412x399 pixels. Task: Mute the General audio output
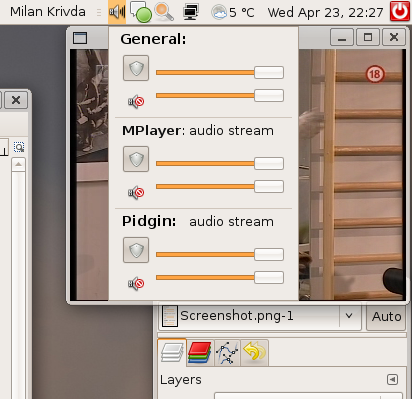136,101
